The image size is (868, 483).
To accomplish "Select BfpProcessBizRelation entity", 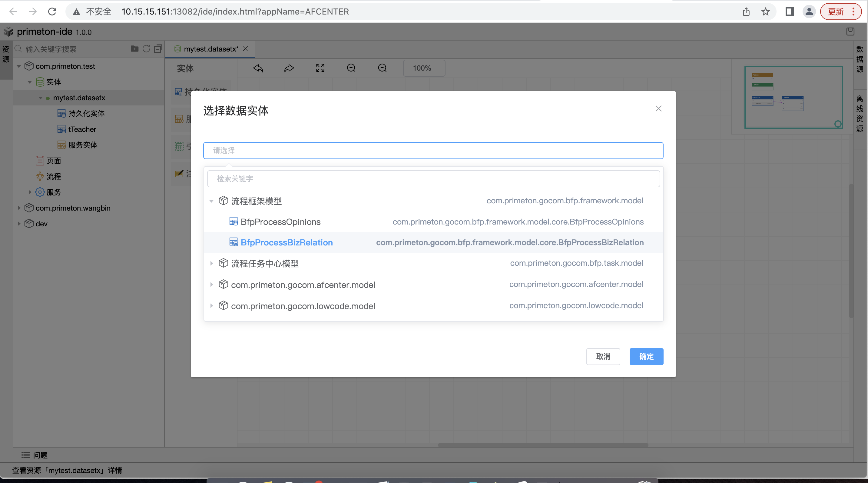I will coord(433,242).
